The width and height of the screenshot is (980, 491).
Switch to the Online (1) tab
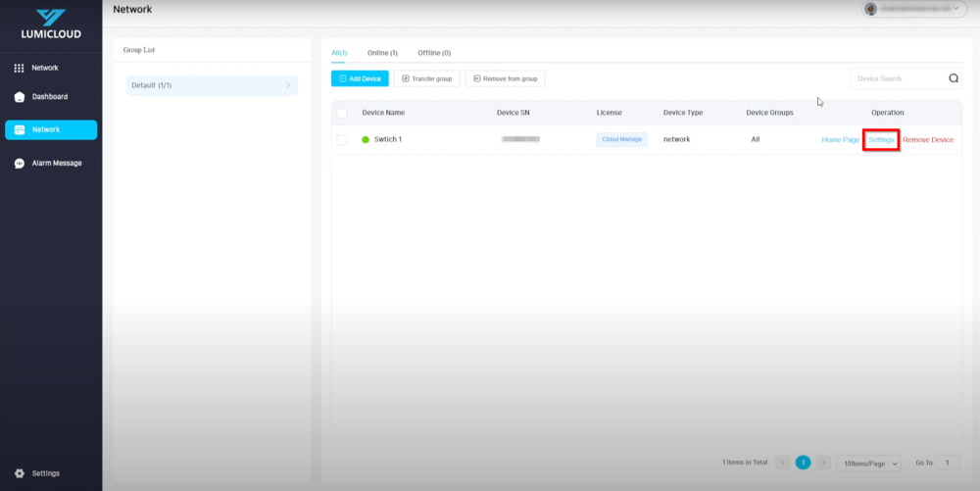click(x=382, y=53)
